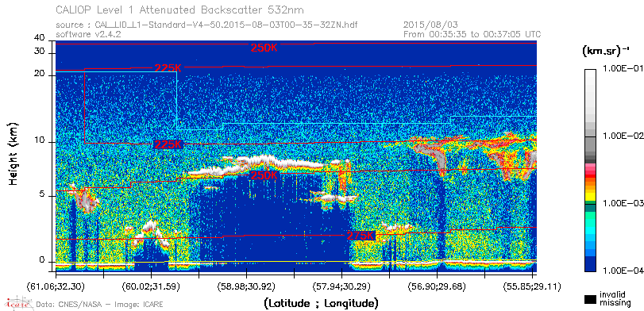The image size is (644, 311).
Task: Click the x-axis label '(58.98;30.92)'
Action: pos(246,286)
